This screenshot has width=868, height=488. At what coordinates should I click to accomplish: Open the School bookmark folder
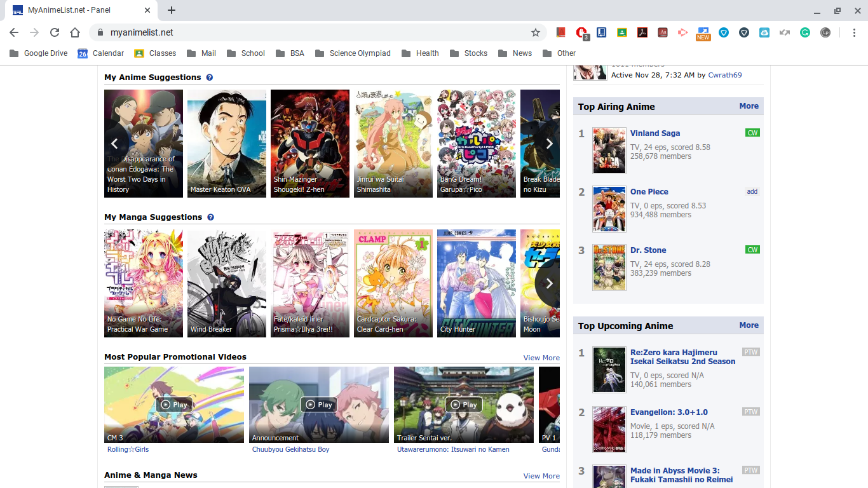coord(245,53)
